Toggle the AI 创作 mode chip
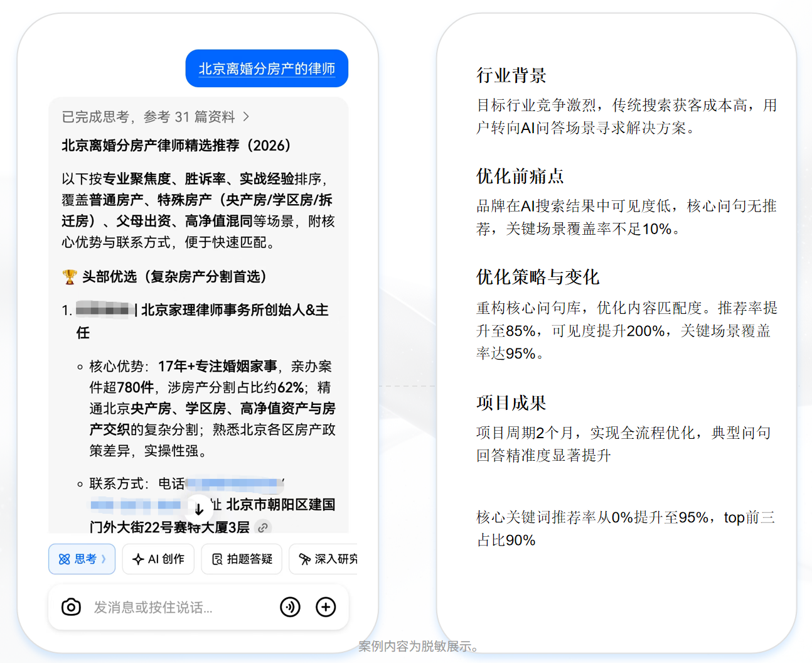This screenshot has height=663, width=812. click(x=158, y=559)
